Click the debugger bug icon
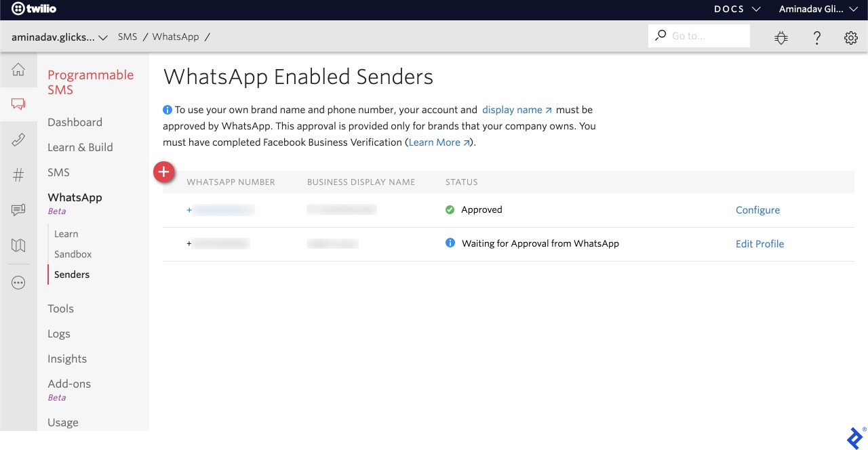The width and height of the screenshot is (868, 450). [781, 38]
